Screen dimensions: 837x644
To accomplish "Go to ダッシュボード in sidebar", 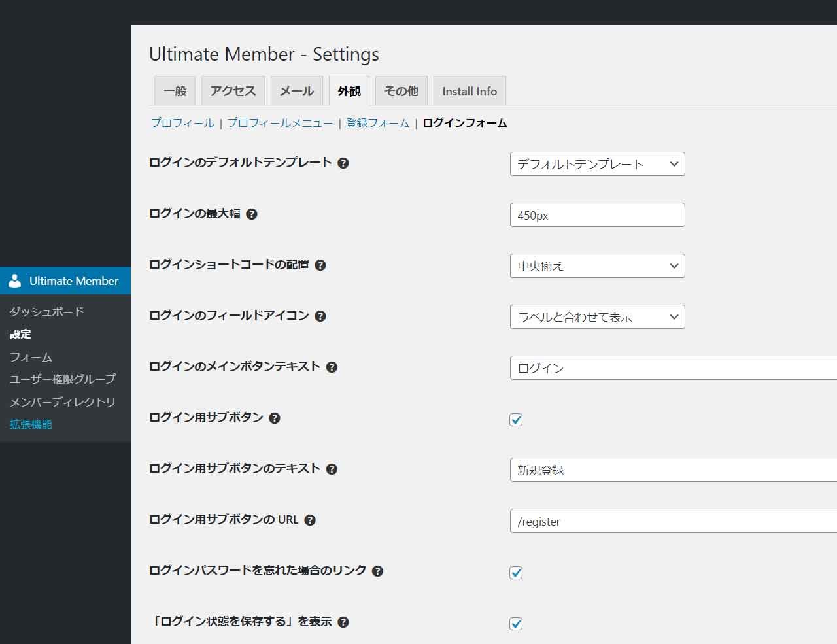I will click(x=47, y=312).
